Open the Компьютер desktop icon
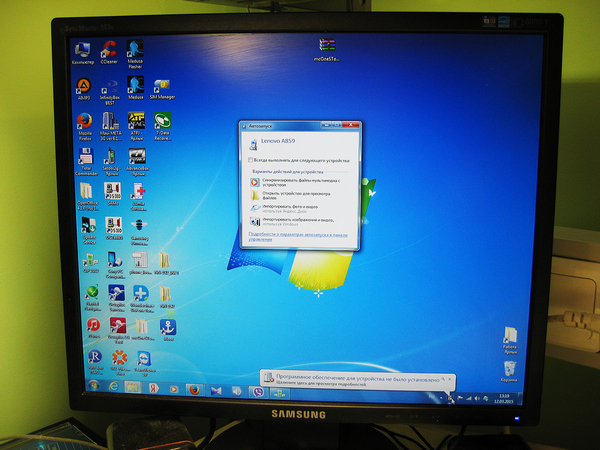Screen dimensions: 600x450 (x=83, y=53)
